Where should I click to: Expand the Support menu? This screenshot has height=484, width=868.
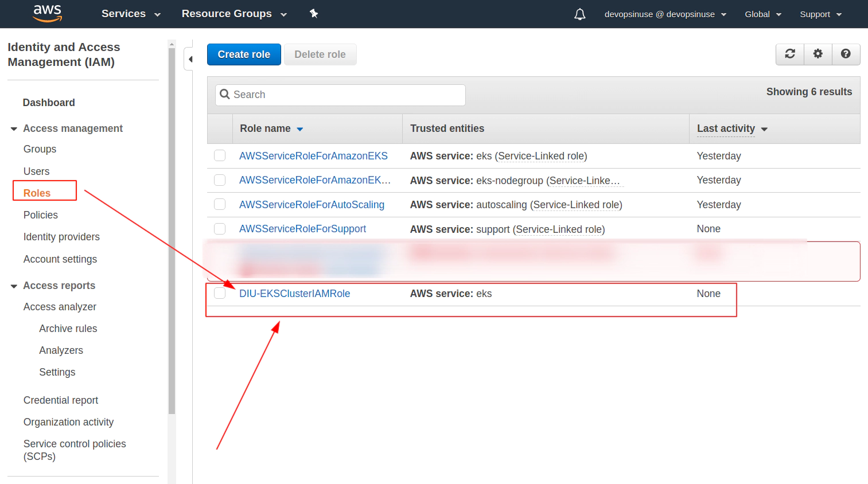[x=821, y=14]
